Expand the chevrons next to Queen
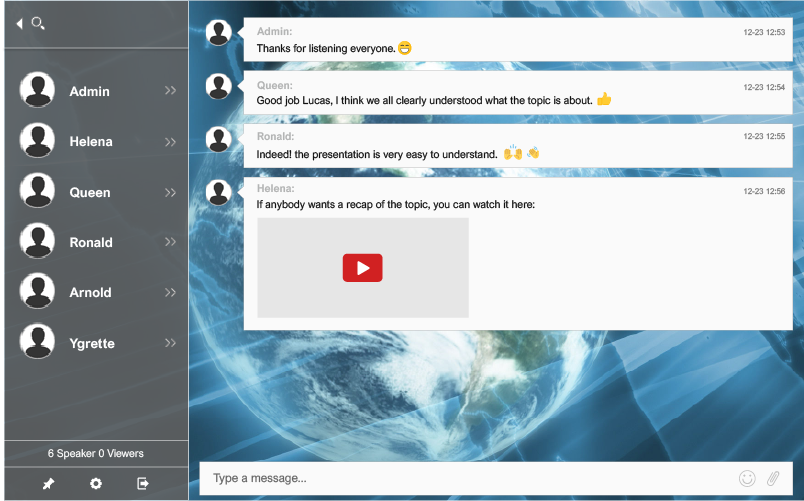The width and height of the screenshot is (804, 501). 170,192
